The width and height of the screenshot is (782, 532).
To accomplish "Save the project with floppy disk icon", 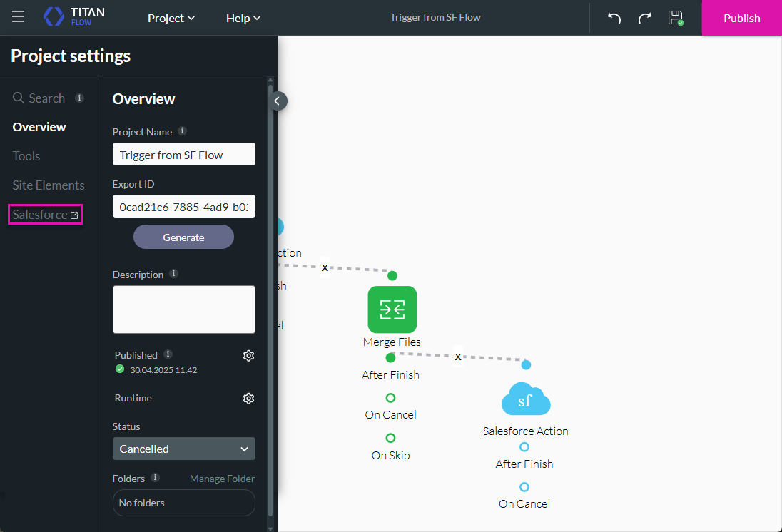I will coord(676,18).
